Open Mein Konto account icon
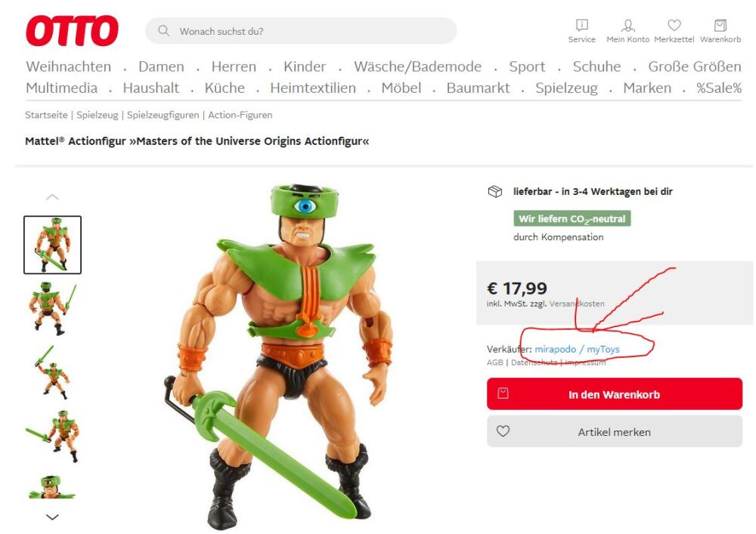756x534 pixels. [627, 25]
